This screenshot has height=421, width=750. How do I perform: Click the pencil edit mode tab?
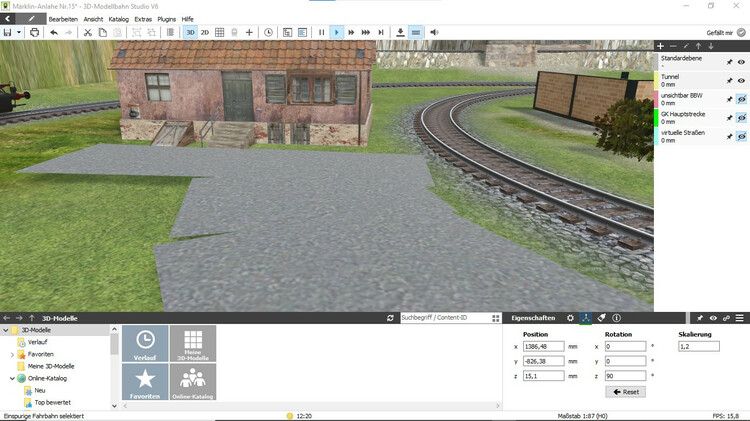(x=31, y=19)
